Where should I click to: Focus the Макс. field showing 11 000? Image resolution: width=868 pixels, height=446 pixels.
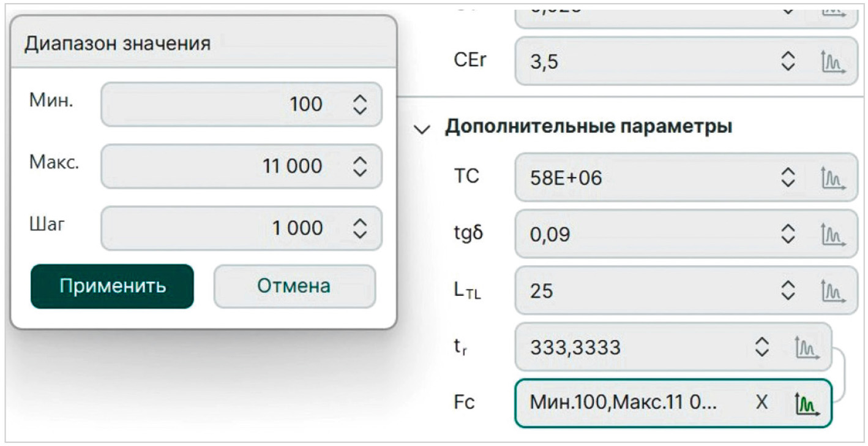(x=226, y=166)
